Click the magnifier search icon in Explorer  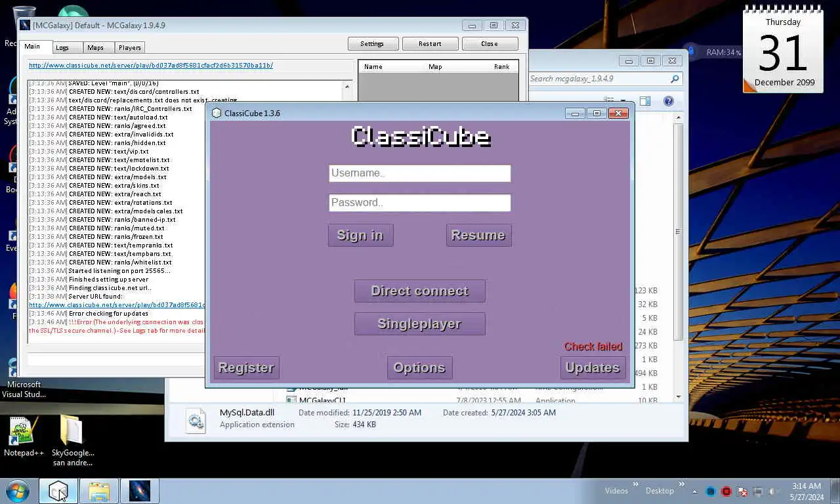675,79
